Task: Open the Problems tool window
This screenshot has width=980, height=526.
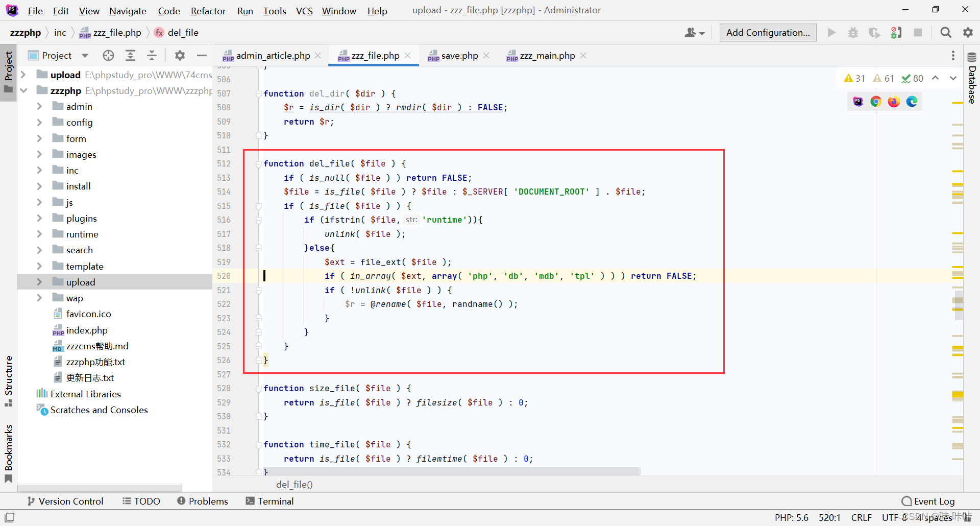Action: tap(203, 501)
